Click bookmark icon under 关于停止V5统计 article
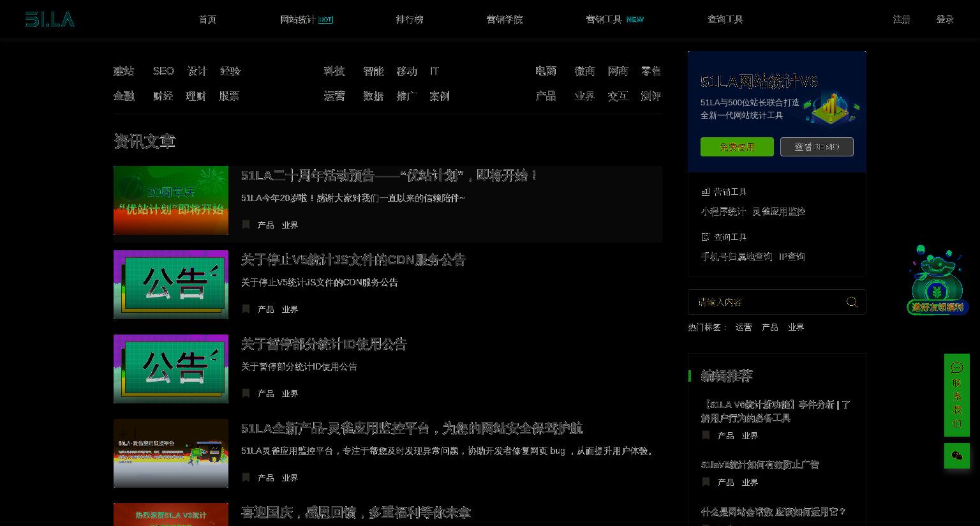Screen dimensions: 980x526 (246, 309)
